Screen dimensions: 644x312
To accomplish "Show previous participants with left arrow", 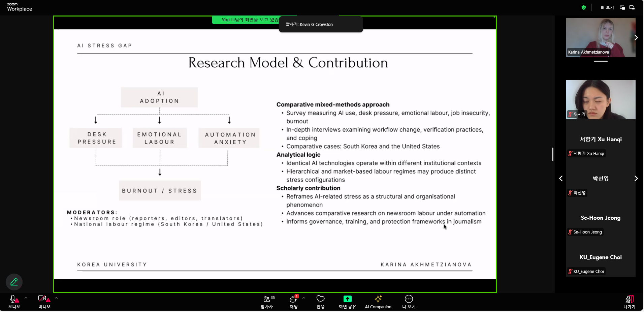I will tap(561, 179).
